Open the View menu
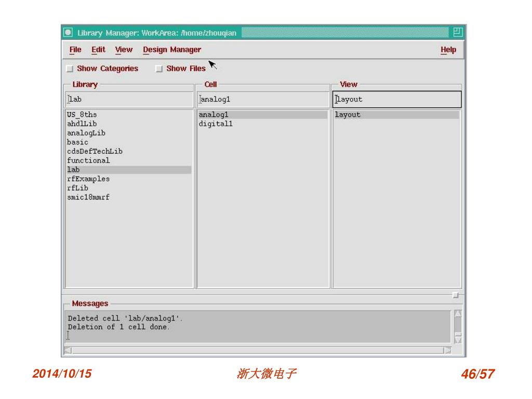The width and height of the screenshot is (532, 399). click(x=124, y=50)
